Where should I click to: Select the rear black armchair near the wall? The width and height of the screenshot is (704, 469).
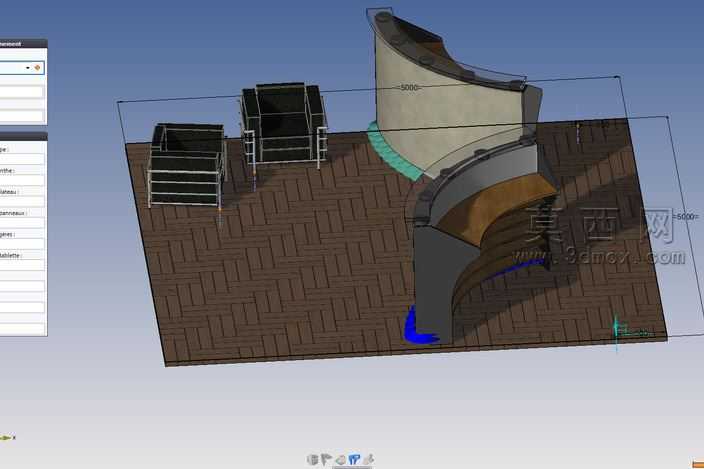(x=283, y=123)
